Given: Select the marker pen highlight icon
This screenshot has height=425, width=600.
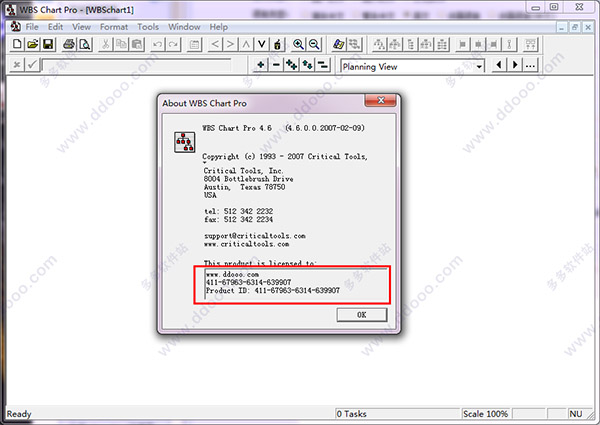Looking at the screenshot, I should [x=277, y=44].
